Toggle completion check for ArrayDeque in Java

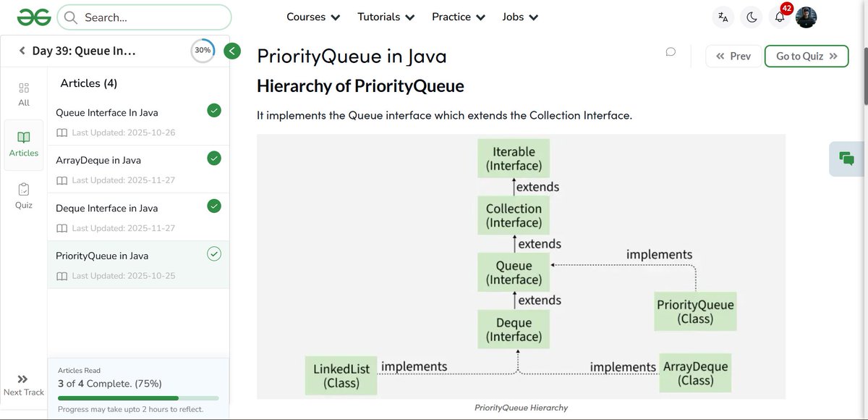214,158
